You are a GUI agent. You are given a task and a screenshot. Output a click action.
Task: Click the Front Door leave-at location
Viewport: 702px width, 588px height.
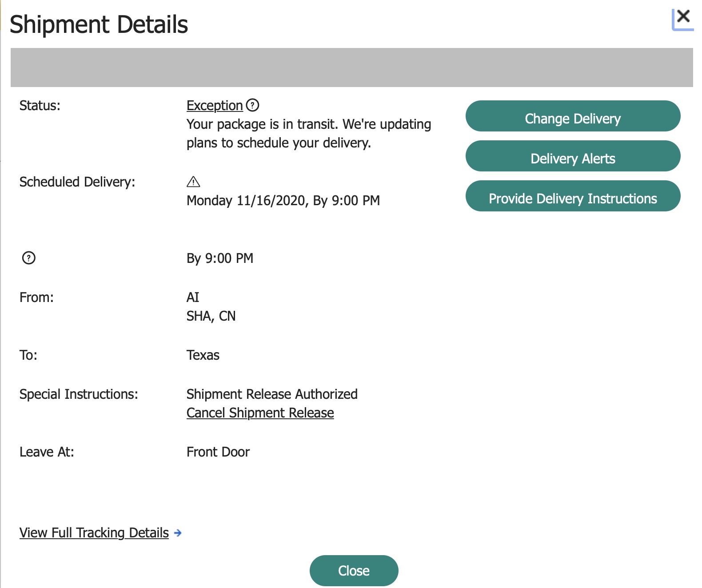(x=218, y=451)
